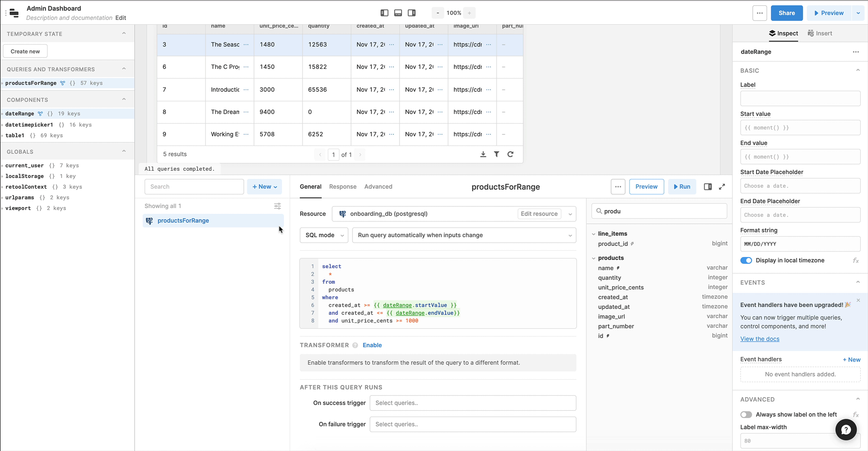This screenshot has height=451, width=868.
Task: Go to next table page arrow
Action: click(x=360, y=155)
